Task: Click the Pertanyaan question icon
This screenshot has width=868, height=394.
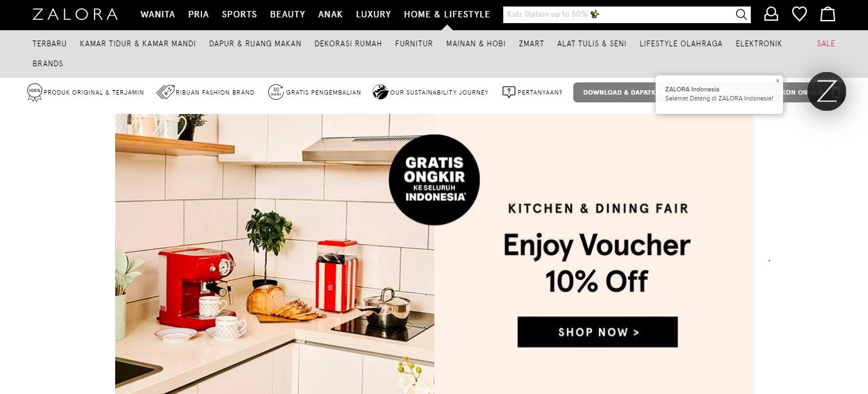Action: 508,92
